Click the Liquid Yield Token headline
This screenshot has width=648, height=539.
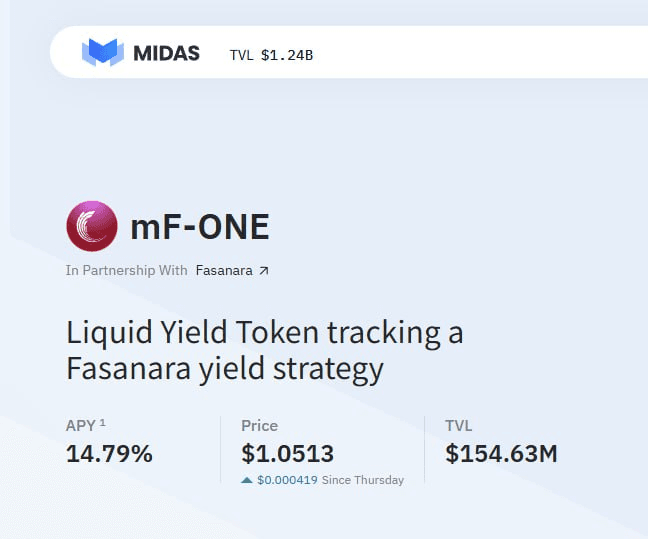coord(264,332)
